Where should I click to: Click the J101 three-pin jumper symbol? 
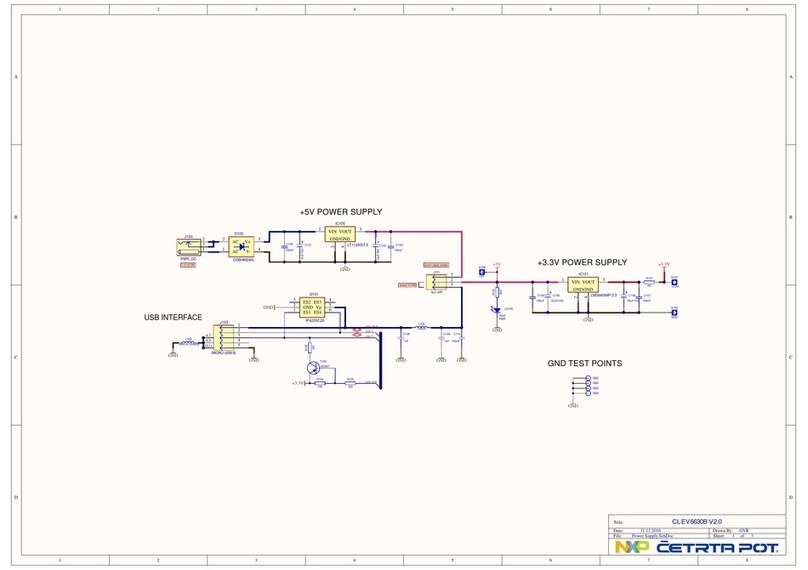(x=436, y=282)
